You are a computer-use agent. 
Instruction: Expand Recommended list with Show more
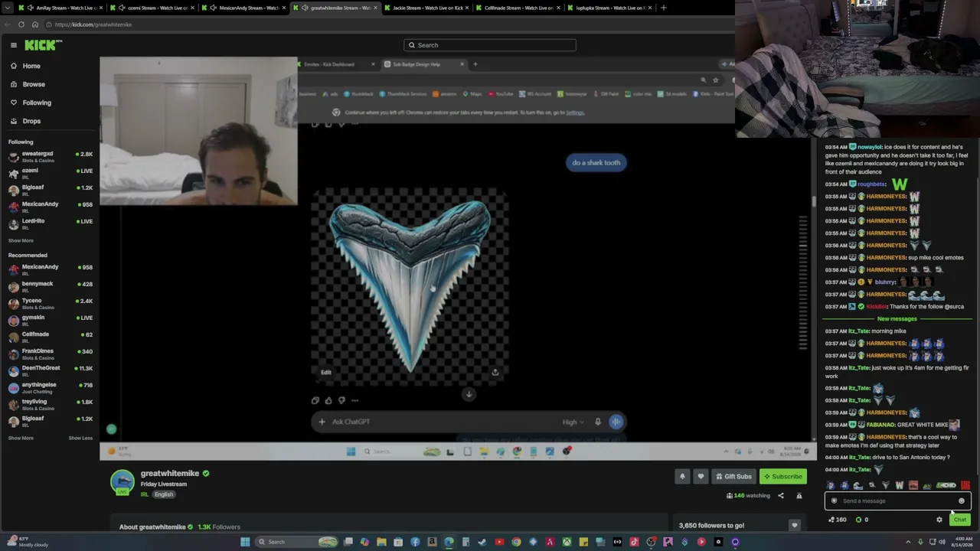21,438
